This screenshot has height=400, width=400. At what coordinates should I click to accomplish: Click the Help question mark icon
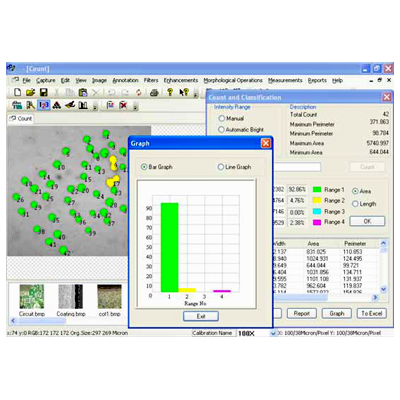point(170,92)
